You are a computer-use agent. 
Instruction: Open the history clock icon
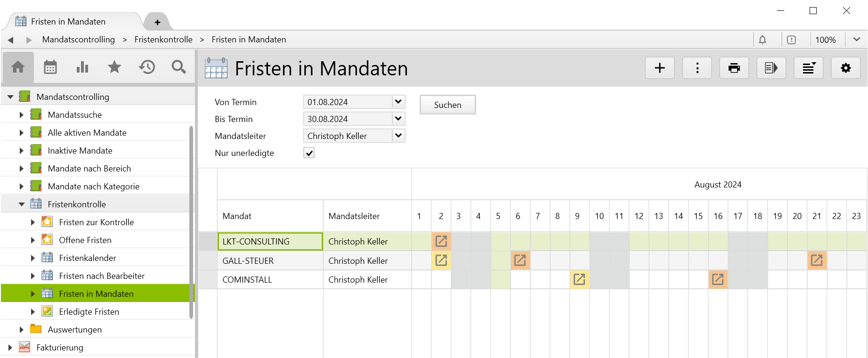[146, 67]
